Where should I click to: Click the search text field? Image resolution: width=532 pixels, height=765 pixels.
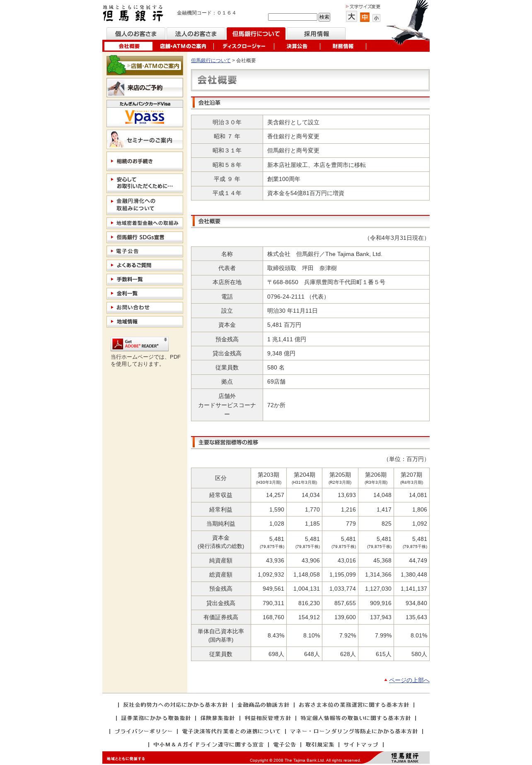(293, 17)
